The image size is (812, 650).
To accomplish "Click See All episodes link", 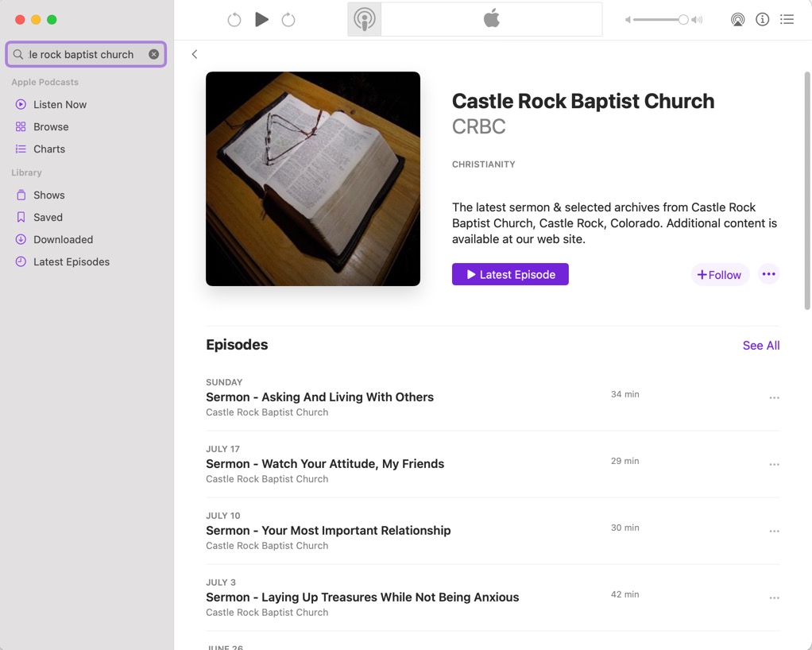I will 760,345.
